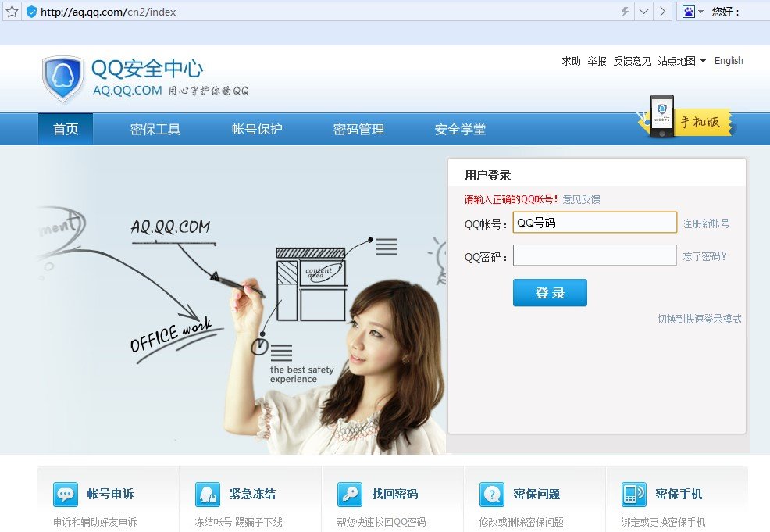Go to the 安全学堂 navigation tab
The width and height of the screenshot is (770, 532).
tap(460, 130)
